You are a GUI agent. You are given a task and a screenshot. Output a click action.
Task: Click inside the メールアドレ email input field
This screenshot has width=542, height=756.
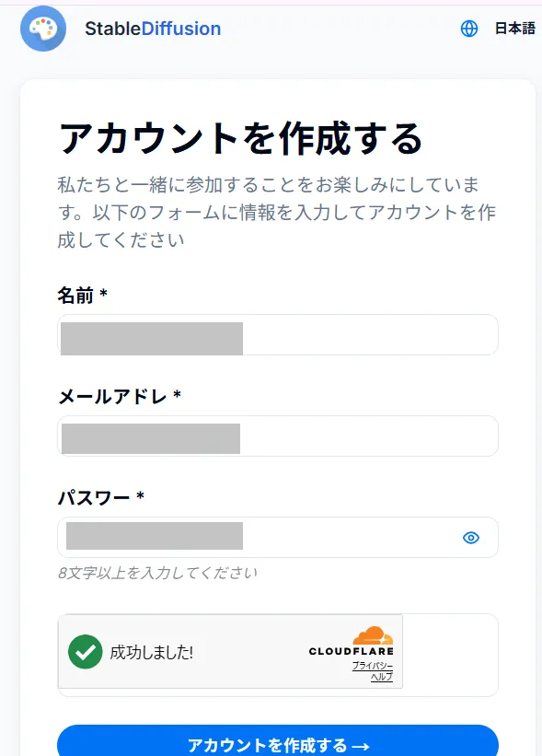(x=276, y=436)
